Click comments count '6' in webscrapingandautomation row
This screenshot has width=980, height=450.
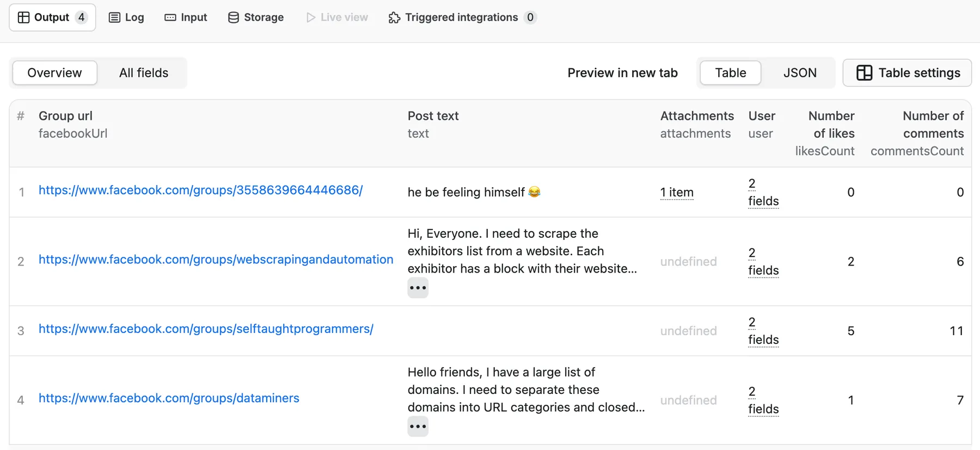960,262
